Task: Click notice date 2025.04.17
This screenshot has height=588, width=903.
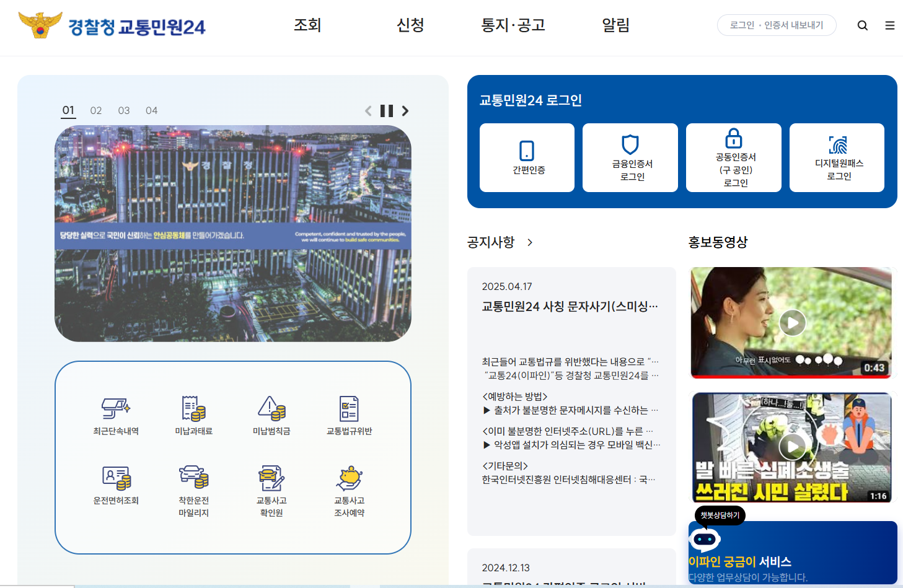Action: (507, 286)
